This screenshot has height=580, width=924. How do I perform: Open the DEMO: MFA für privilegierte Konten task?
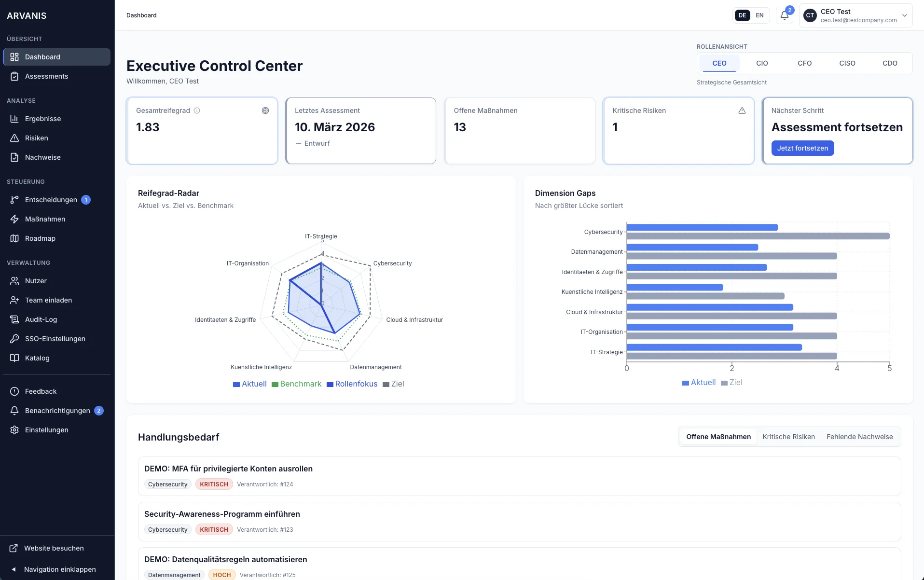point(228,468)
